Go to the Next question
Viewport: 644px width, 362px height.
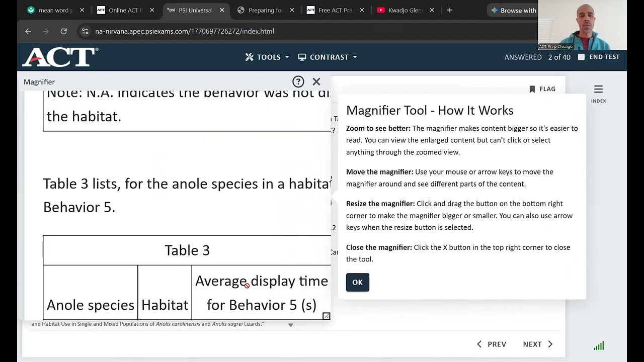point(537,344)
